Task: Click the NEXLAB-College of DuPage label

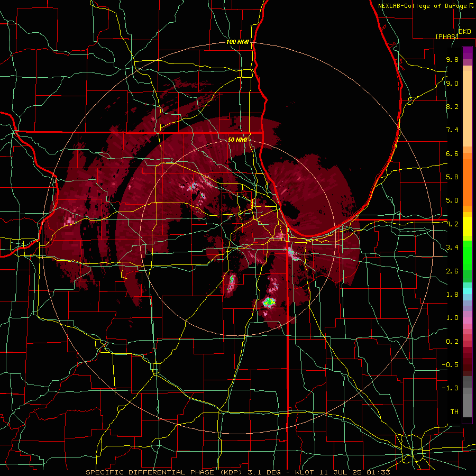Action: point(423,6)
